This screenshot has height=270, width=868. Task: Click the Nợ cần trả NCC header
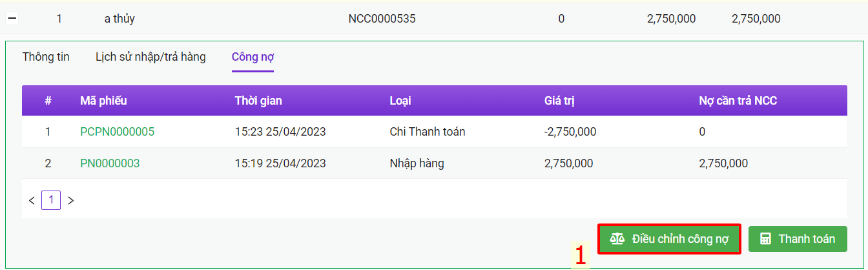[x=738, y=101]
